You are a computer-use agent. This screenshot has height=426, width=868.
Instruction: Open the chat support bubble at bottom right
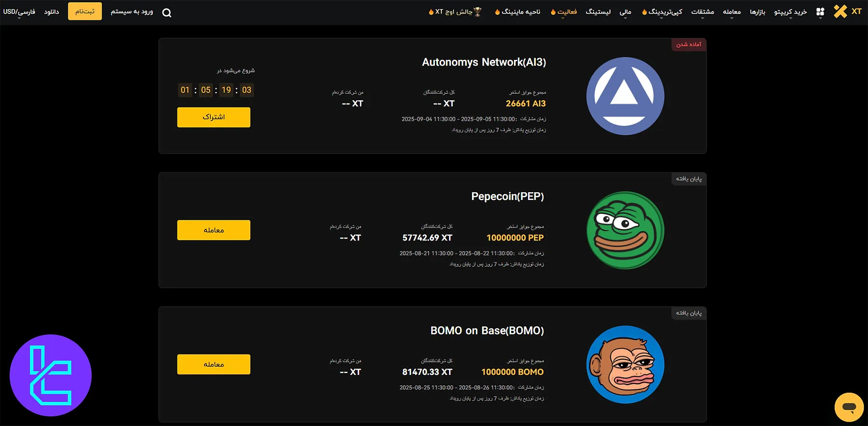(849, 407)
